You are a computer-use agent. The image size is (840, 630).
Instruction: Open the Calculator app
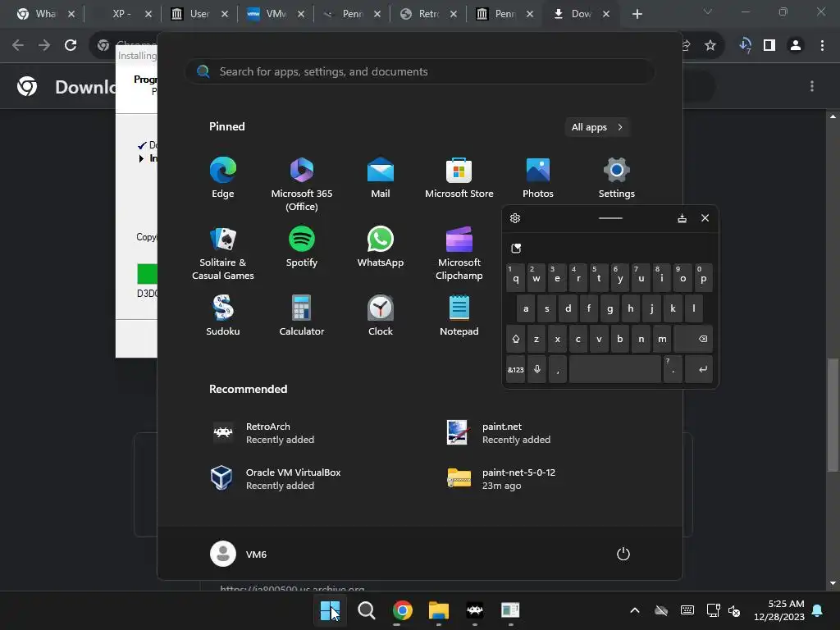point(302,316)
